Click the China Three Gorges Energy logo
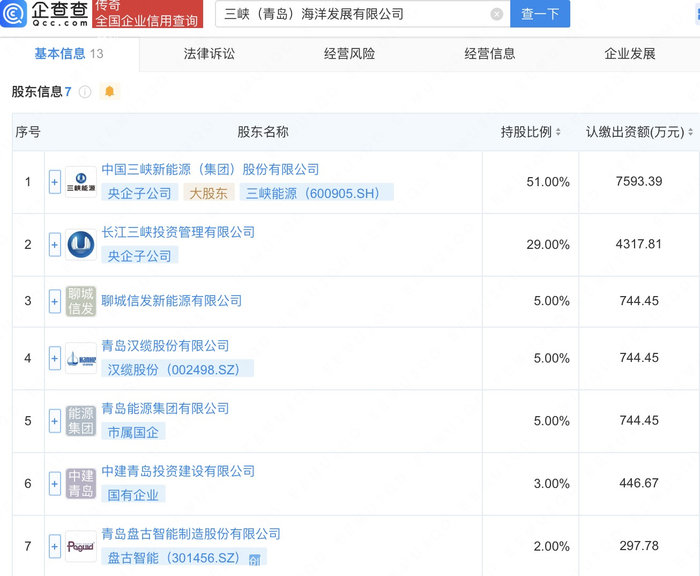 (x=81, y=182)
